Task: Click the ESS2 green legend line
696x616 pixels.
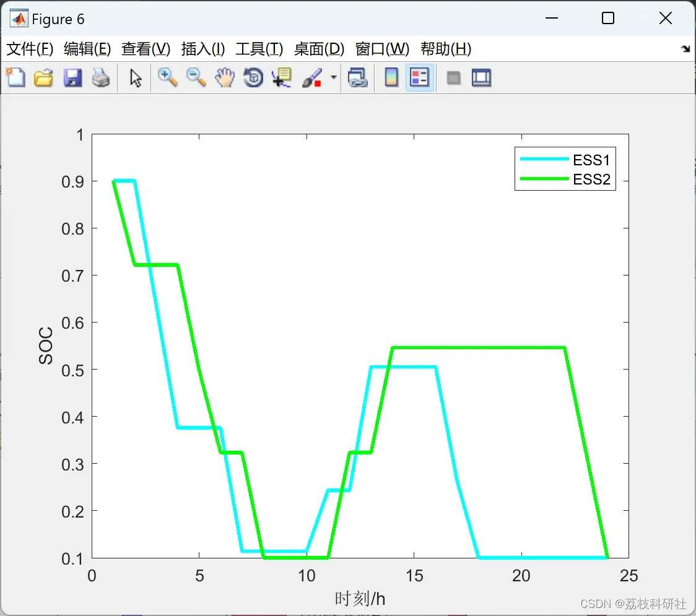Action: (544, 179)
